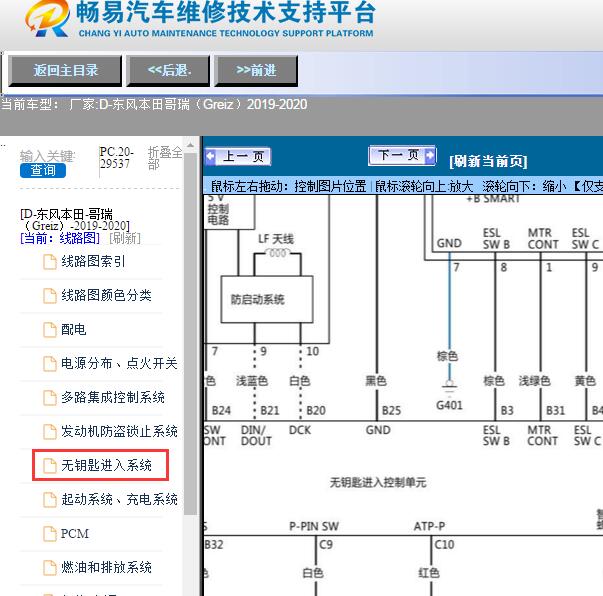
Task: Open the 线路图索引 tree item
Action: [x=93, y=261]
